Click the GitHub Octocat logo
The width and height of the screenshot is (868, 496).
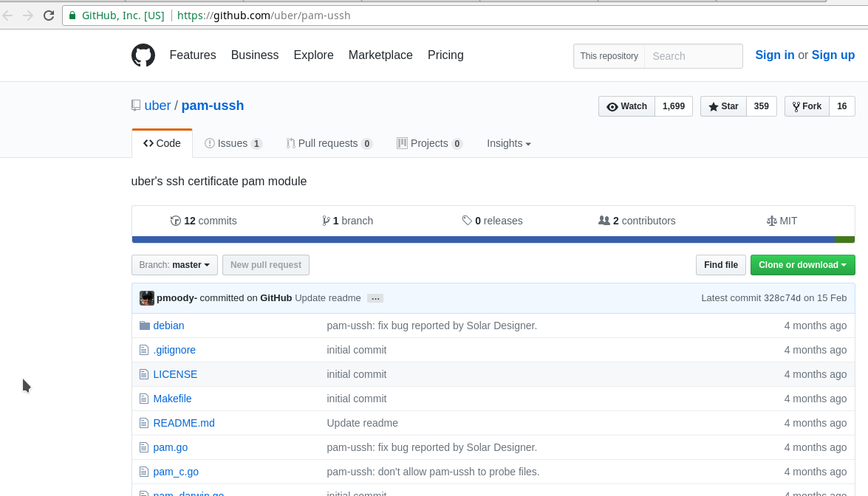point(143,55)
